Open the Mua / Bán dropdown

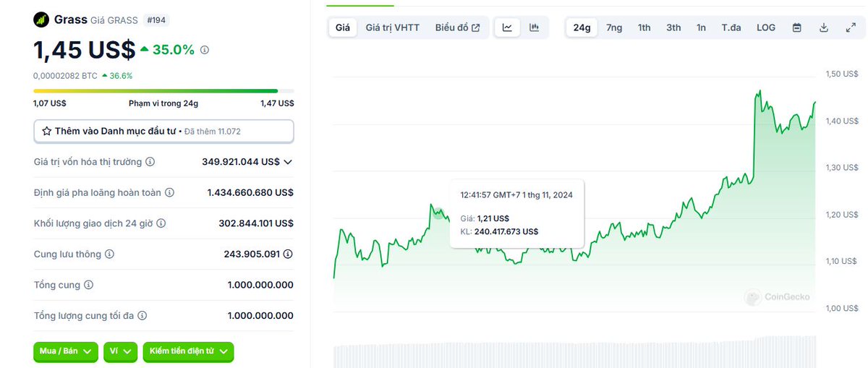coord(65,351)
